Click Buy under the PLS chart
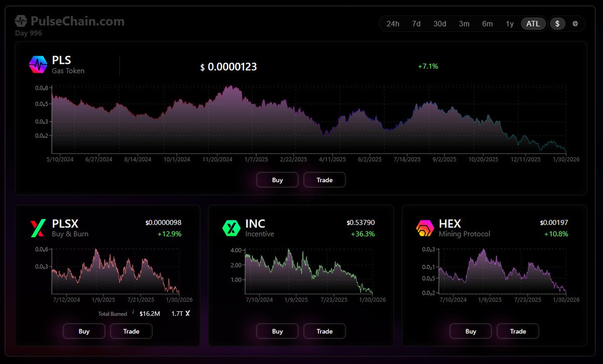The height and width of the screenshot is (364, 603). [x=277, y=180]
